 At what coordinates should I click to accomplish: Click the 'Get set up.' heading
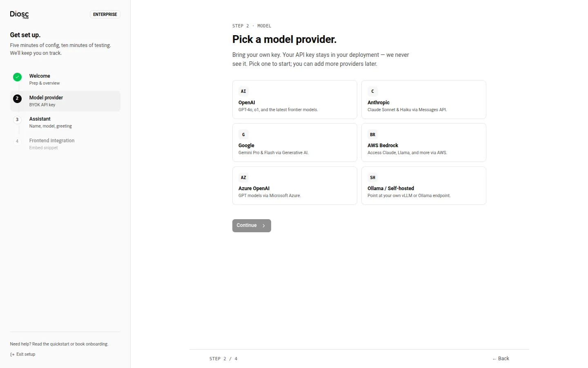(25, 35)
